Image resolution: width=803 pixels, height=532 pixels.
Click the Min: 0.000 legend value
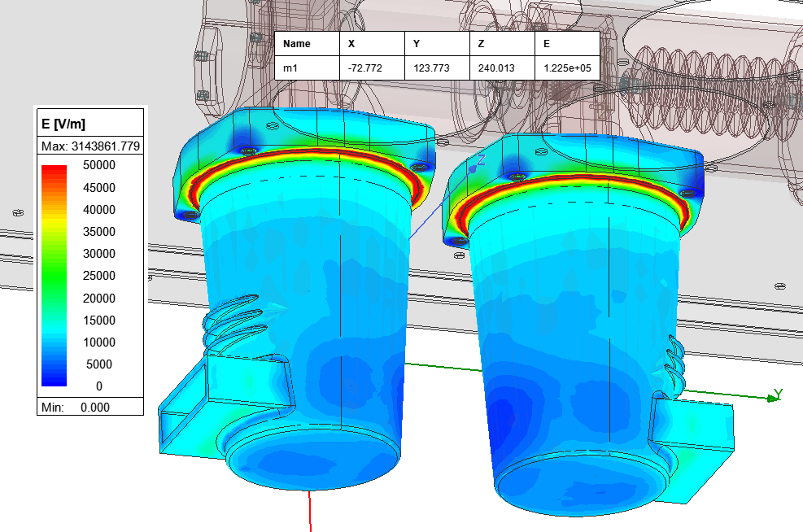pyautogui.click(x=90, y=407)
